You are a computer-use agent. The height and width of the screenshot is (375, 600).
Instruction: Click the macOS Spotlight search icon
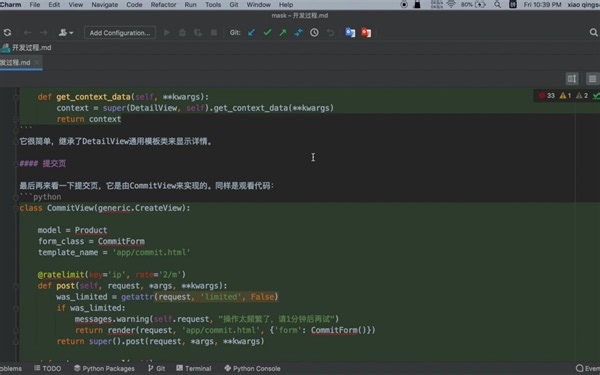[497, 5]
